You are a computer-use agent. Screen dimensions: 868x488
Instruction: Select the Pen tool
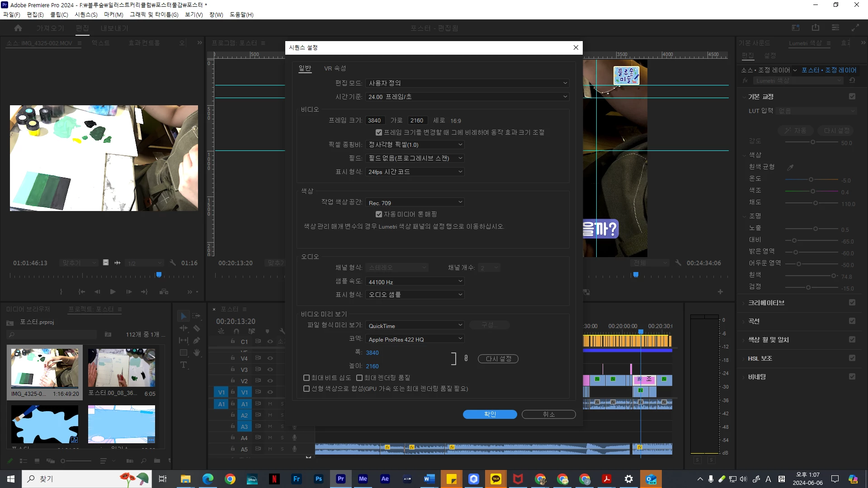197,341
